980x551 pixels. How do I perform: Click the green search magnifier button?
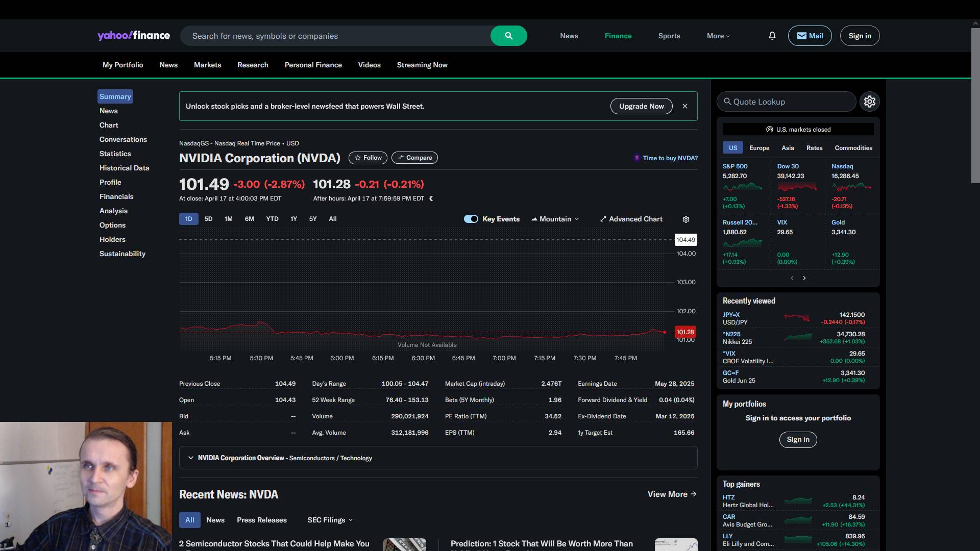coord(508,36)
